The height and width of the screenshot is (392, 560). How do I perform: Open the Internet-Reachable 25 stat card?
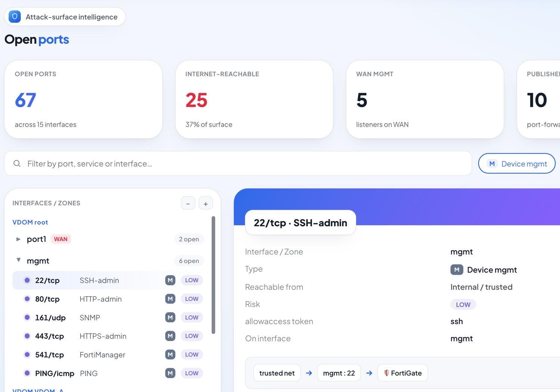click(254, 99)
